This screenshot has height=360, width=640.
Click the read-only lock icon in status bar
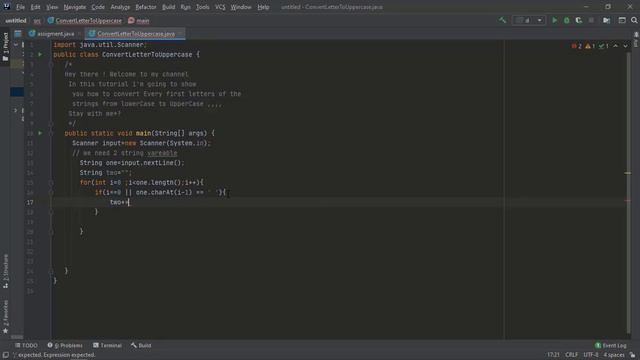633,355
